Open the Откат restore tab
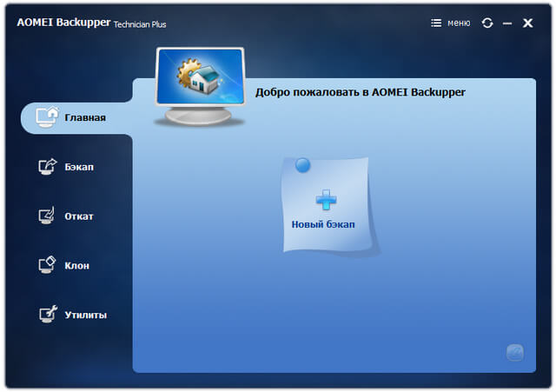This screenshot has width=556, height=392. click(x=66, y=216)
